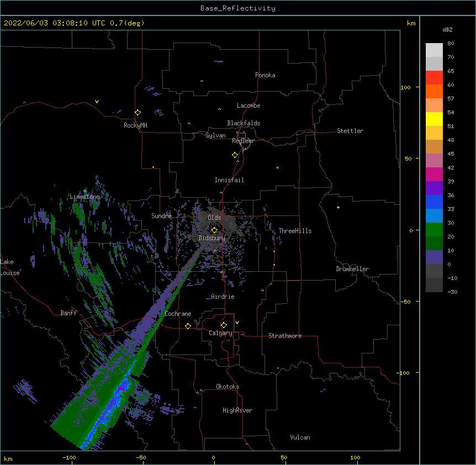Click the yellow diamond marker east of Cochrane

[188, 326]
